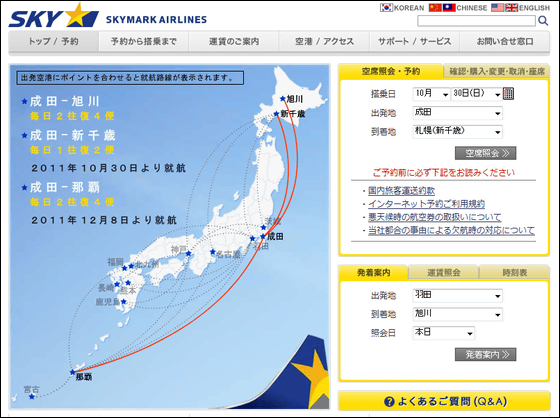Open the 出発地 dropdown showing 羽田
560x418 pixels.
[x=458, y=295]
